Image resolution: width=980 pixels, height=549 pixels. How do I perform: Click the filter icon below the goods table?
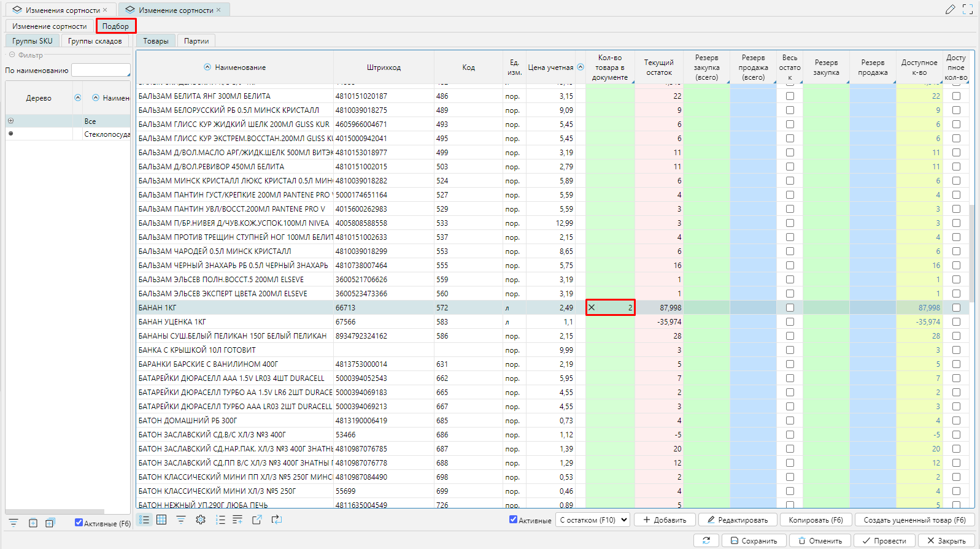181,520
